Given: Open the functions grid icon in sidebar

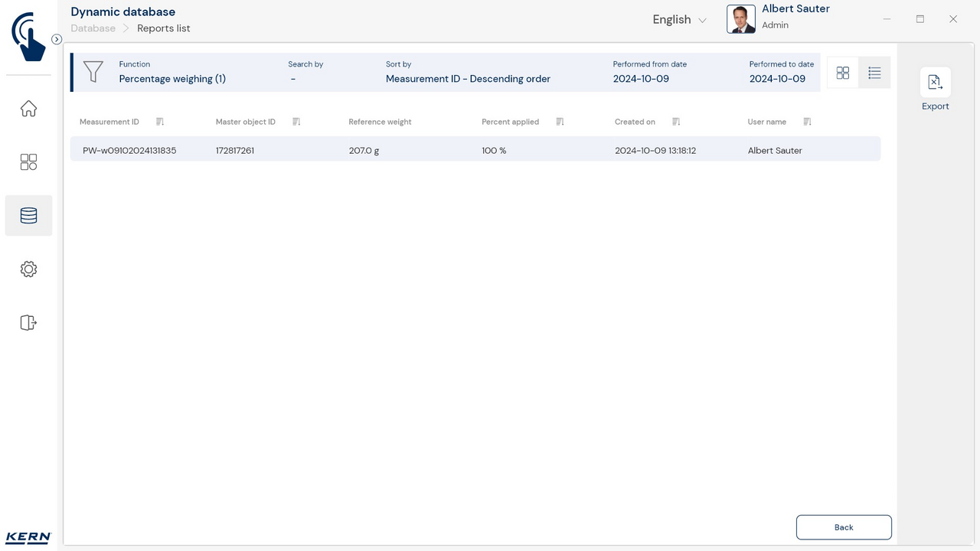Looking at the screenshot, I should pyautogui.click(x=28, y=162).
